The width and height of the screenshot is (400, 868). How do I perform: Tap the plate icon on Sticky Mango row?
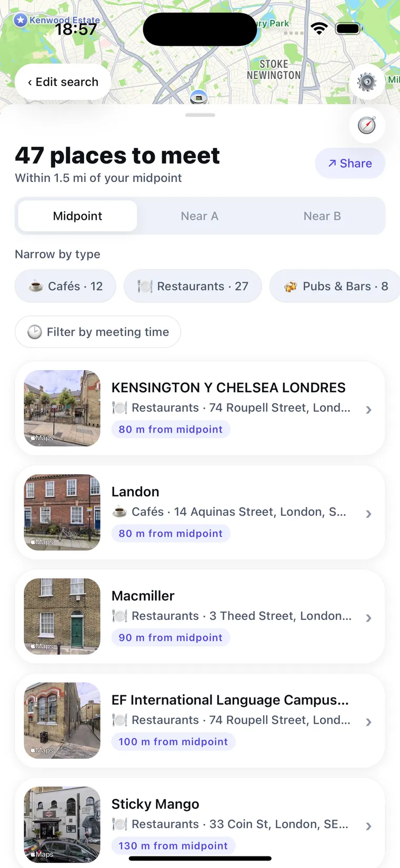pos(119,824)
